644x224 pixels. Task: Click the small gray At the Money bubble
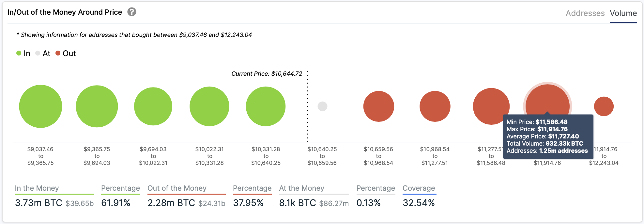tap(322, 106)
